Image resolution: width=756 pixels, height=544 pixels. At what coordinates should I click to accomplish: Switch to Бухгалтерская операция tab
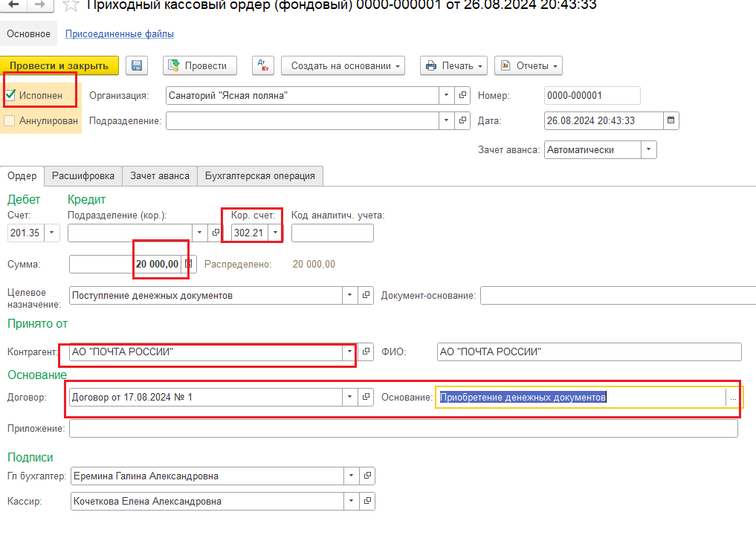[260, 176]
